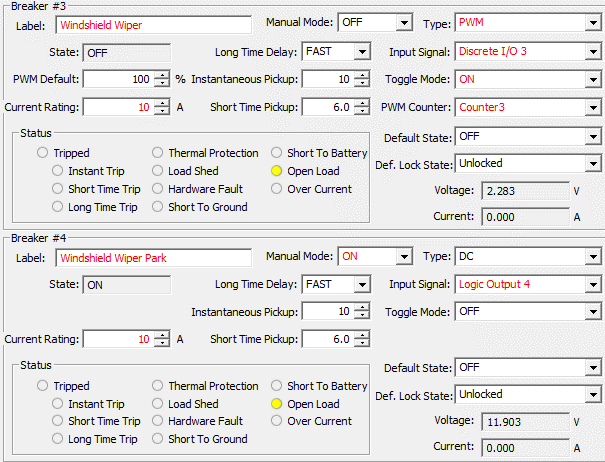
Task: Select Tripped status radio in Breaker #3
Action: [x=42, y=153]
